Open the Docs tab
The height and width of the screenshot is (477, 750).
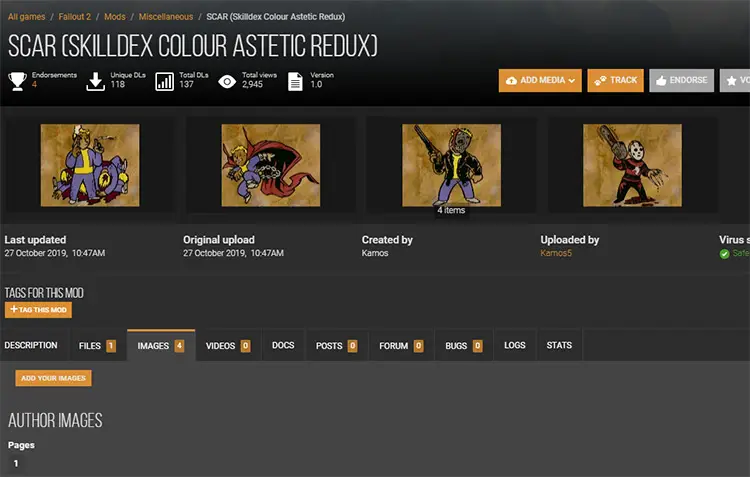pos(283,345)
